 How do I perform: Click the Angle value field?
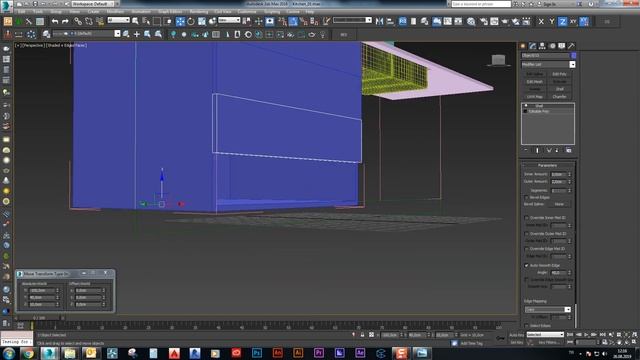pos(558,272)
